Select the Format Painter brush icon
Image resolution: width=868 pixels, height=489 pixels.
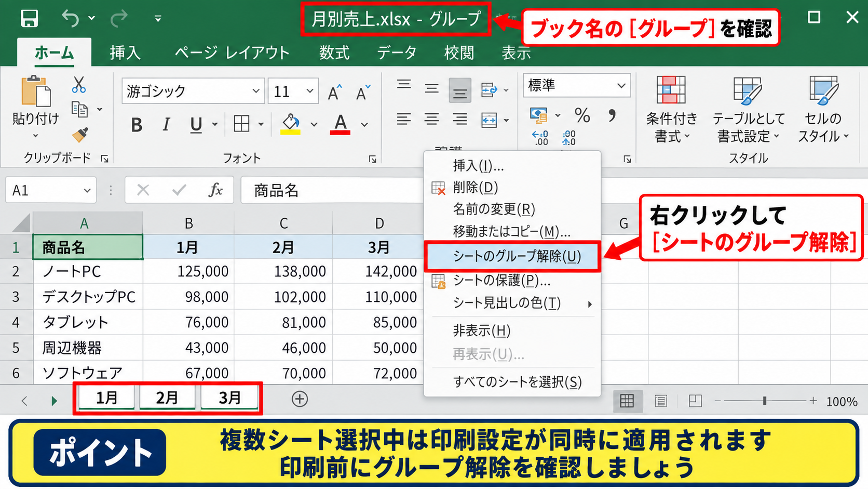[80, 135]
